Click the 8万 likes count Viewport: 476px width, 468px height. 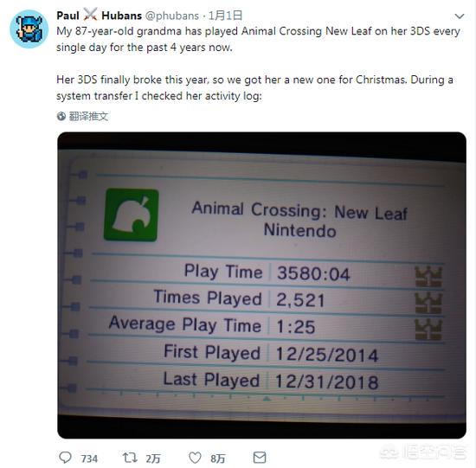(217, 458)
